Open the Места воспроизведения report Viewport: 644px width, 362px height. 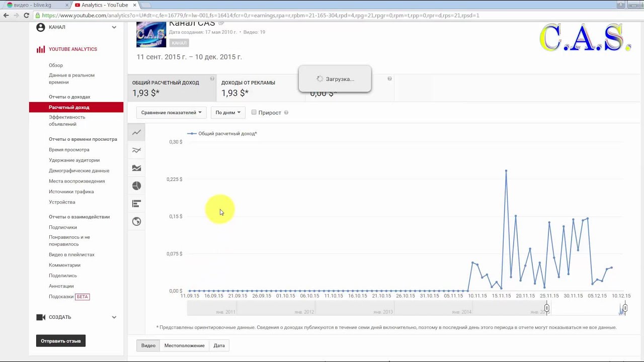[76, 182]
